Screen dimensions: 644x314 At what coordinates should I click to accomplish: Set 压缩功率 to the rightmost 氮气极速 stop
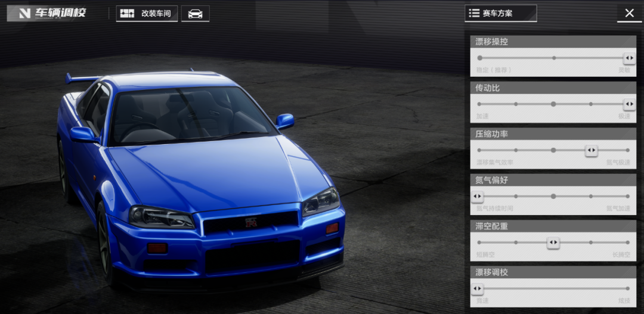coord(628,150)
